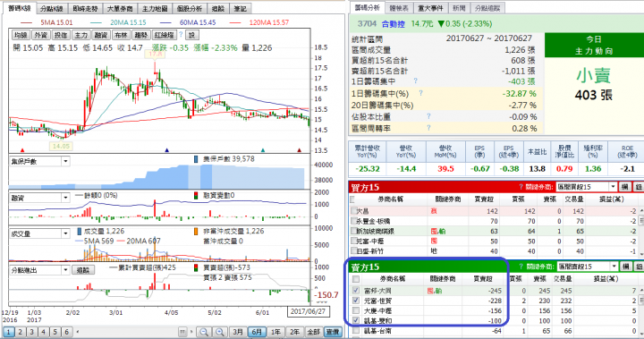
Task: Open the 融資 indicator dropdown
Action: pyautogui.click(x=65, y=198)
